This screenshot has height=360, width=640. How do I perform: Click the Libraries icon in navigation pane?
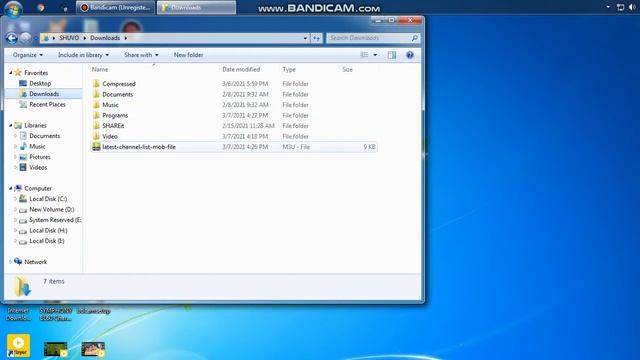pos(18,125)
